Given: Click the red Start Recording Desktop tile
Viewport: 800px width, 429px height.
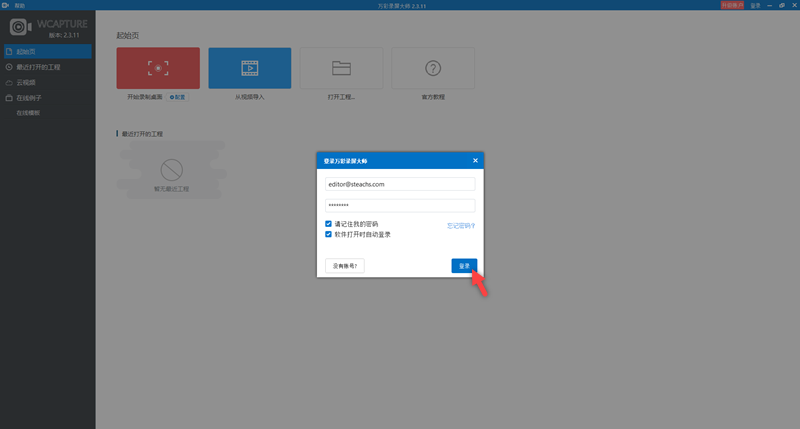Looking at the screenshot, I should (158, 68).
